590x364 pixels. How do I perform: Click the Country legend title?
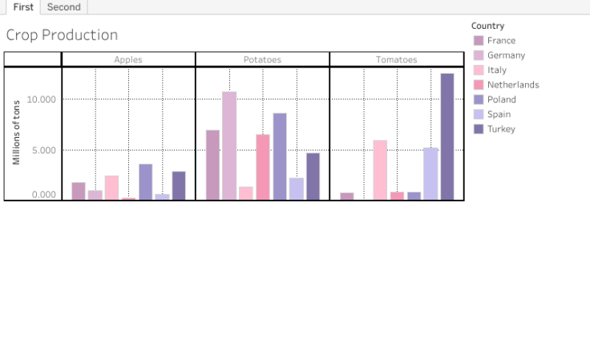coord(487,26)
